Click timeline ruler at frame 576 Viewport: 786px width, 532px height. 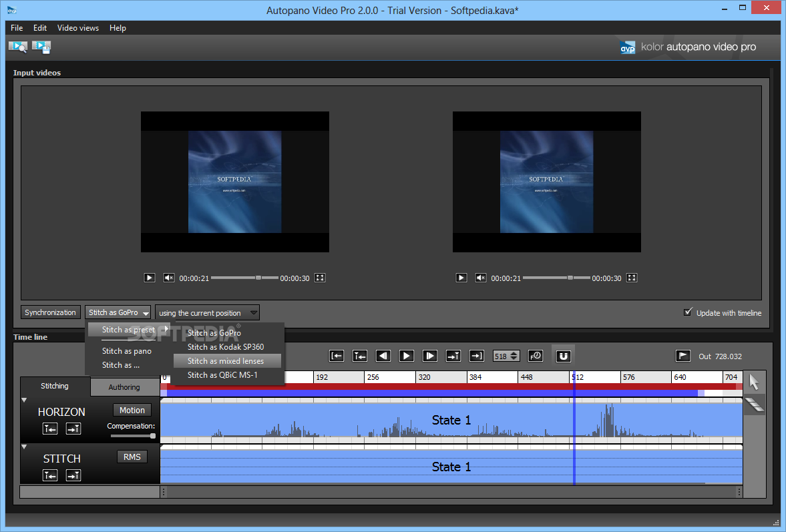tap(628, 377)
